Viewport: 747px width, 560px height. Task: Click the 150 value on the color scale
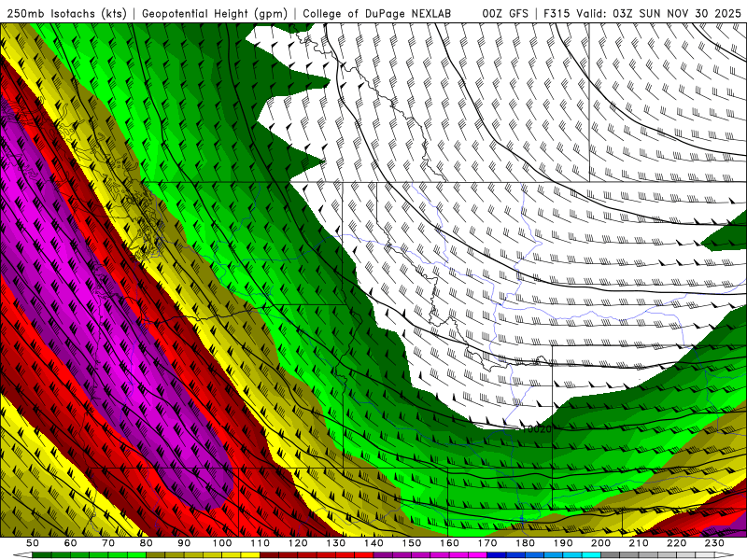click(411, 543)
